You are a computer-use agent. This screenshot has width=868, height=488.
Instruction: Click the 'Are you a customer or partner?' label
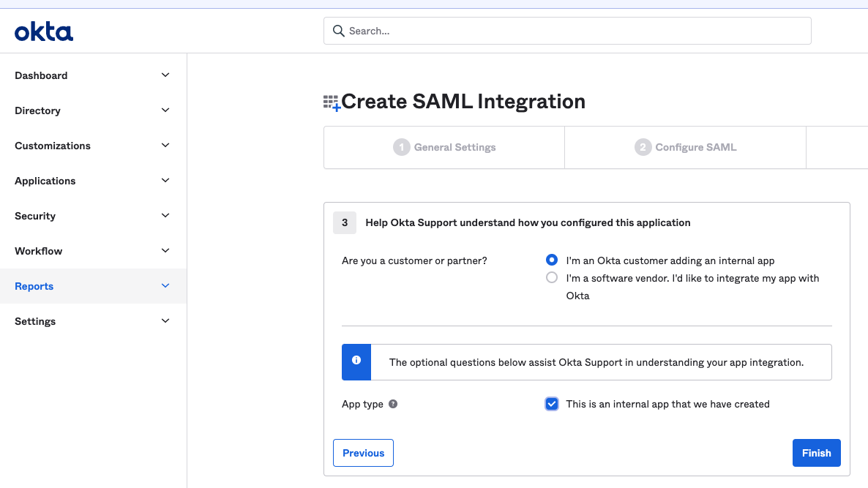pos(414,260)
